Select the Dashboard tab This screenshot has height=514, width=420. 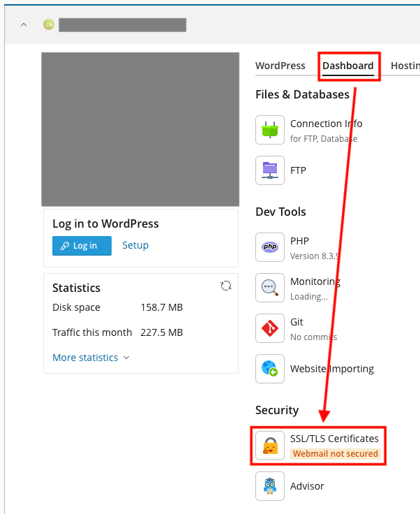pos(347,66)
